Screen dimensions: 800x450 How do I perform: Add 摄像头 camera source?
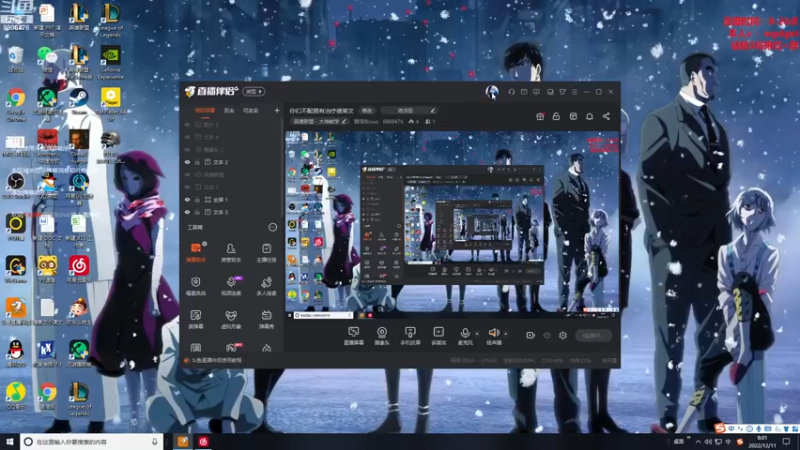[x=382, y=336]
